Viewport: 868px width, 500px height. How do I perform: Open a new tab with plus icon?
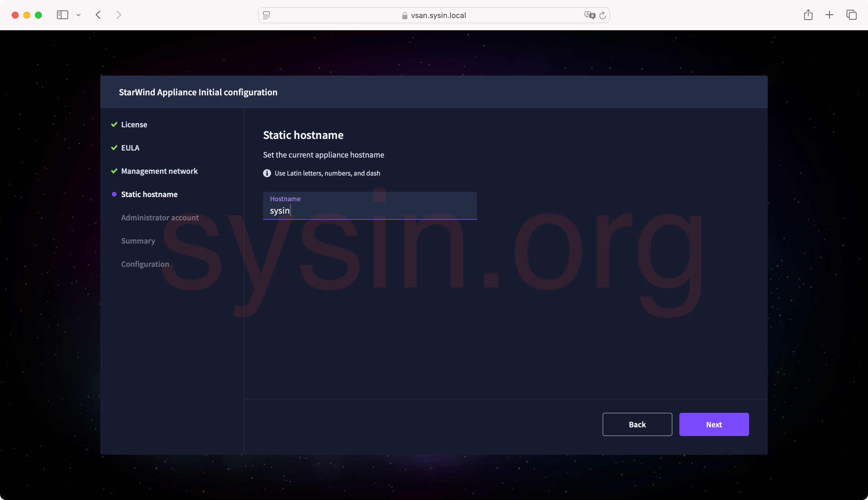click(x=829, y=15)
